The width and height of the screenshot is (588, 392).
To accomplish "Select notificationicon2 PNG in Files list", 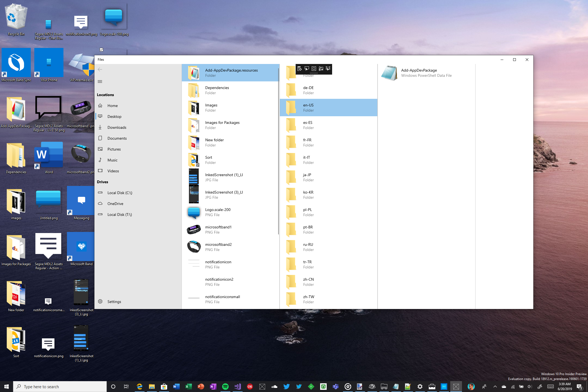I will coord(230,282).
